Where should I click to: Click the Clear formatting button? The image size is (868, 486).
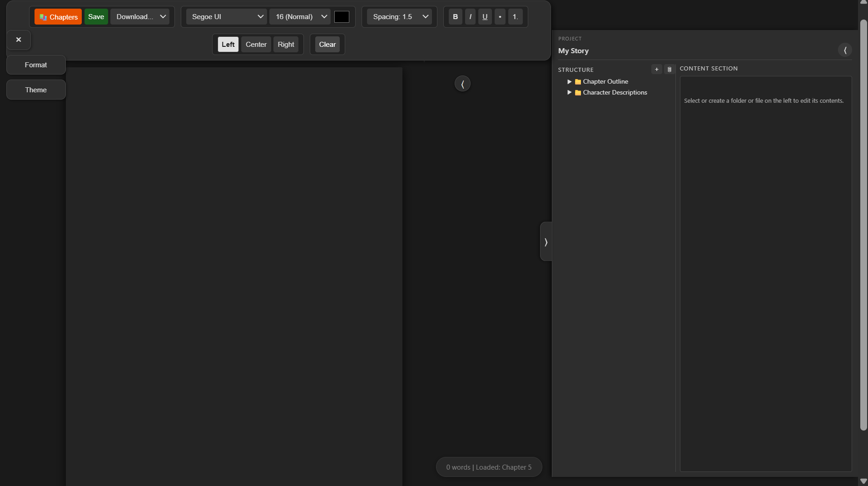click(327, 45)
